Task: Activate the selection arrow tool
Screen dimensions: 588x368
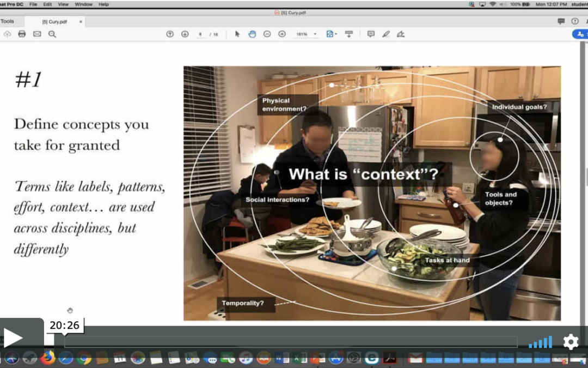Action: (x=237, y=34)
